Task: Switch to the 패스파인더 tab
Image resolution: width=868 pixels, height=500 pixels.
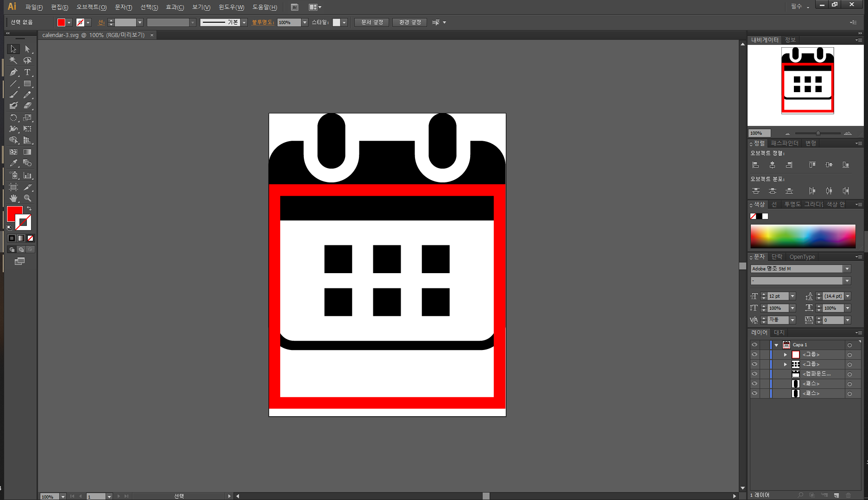Action: tap(785, 144)
